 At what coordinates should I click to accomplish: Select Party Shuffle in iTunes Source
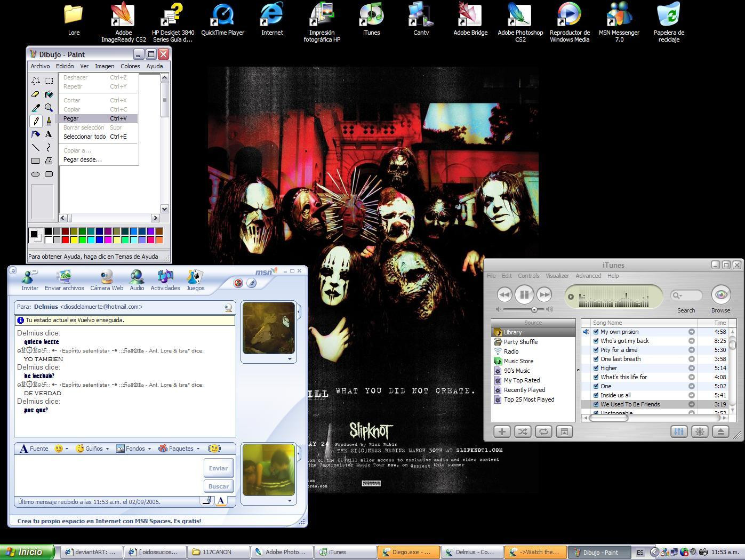point(533,342)
